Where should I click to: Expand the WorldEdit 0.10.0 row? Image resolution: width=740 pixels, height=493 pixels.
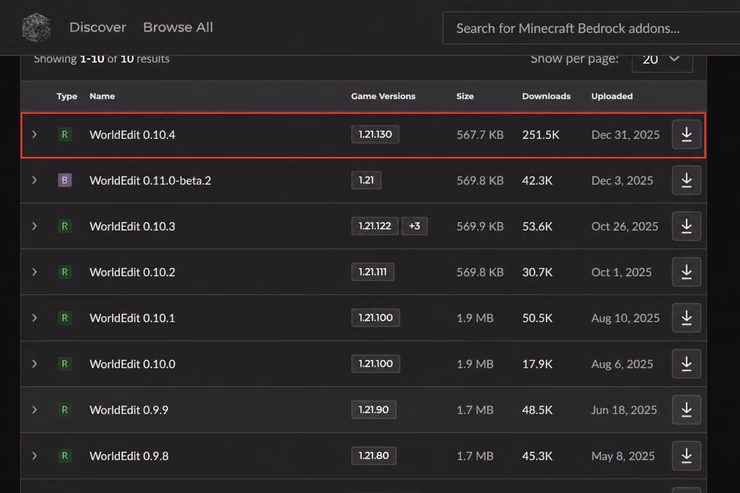[34, 364]
